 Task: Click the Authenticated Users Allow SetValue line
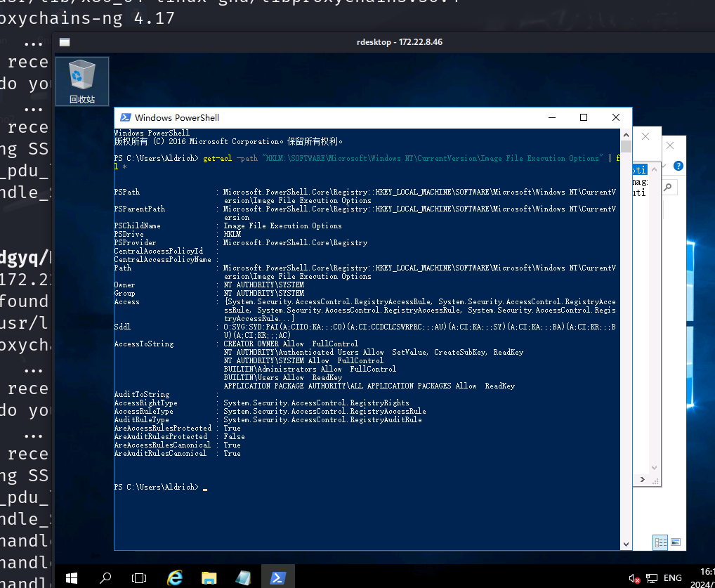pyautogui.click(x=374, y=352)
